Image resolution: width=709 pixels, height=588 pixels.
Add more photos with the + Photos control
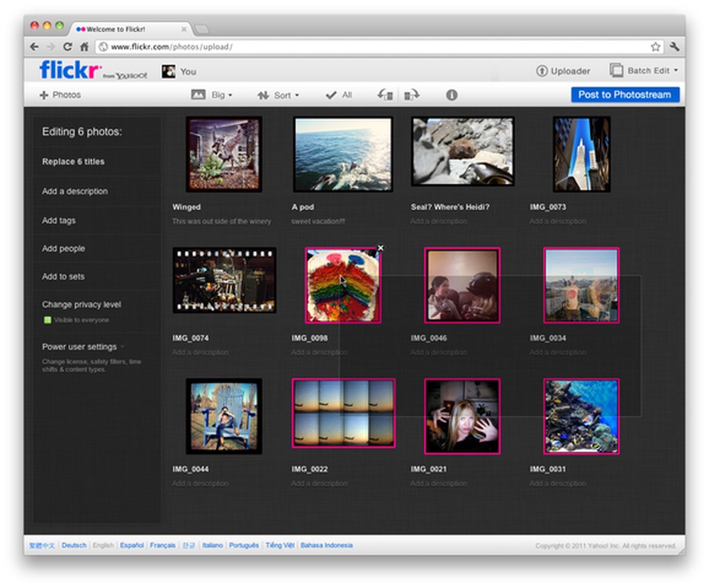click(x=60, y=94)
